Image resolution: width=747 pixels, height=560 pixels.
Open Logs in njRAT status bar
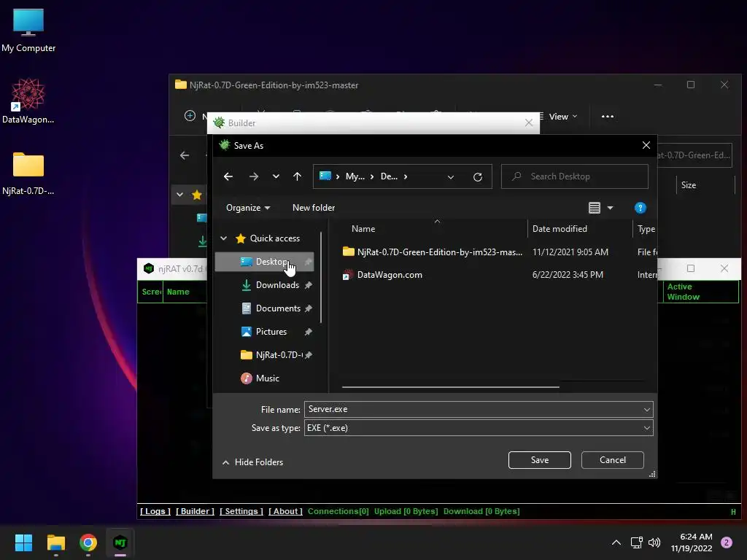click(x=155, y=511)
